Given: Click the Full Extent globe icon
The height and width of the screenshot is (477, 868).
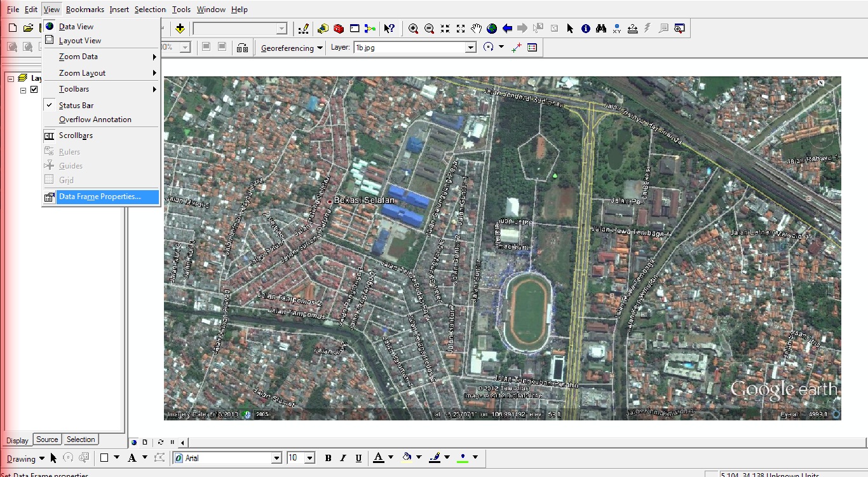Looking at the screenshot, I should [492, 28].
